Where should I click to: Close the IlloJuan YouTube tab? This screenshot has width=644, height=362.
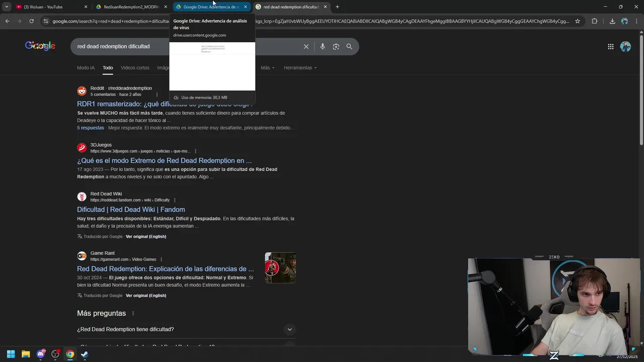click(86, 7)
